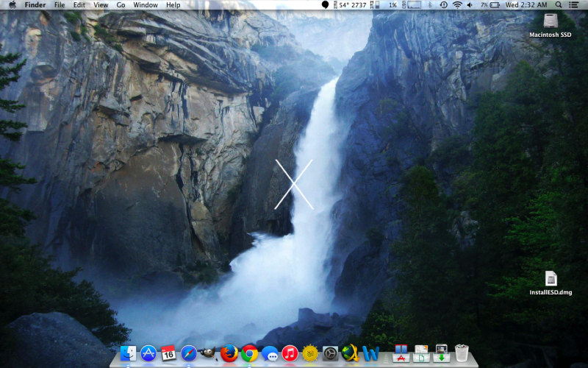
Task: Open Messages app from dock
Action: pyautogui.click(x=270, y=353)
